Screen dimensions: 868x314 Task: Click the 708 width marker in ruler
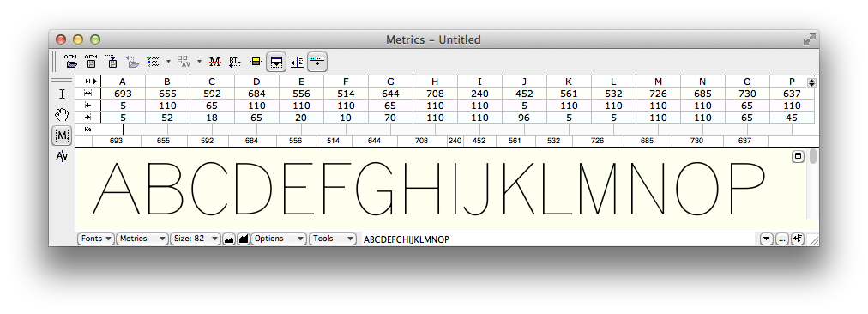pos(421,141)
